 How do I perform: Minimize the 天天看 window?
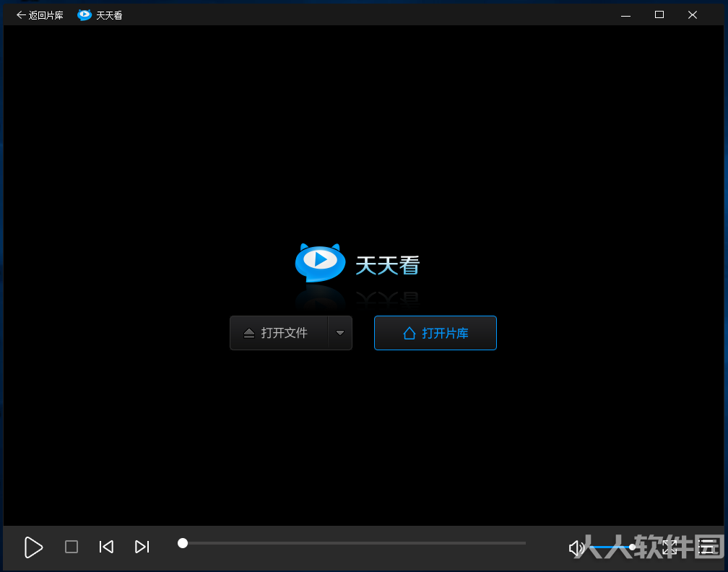click(x=626, y=15)
